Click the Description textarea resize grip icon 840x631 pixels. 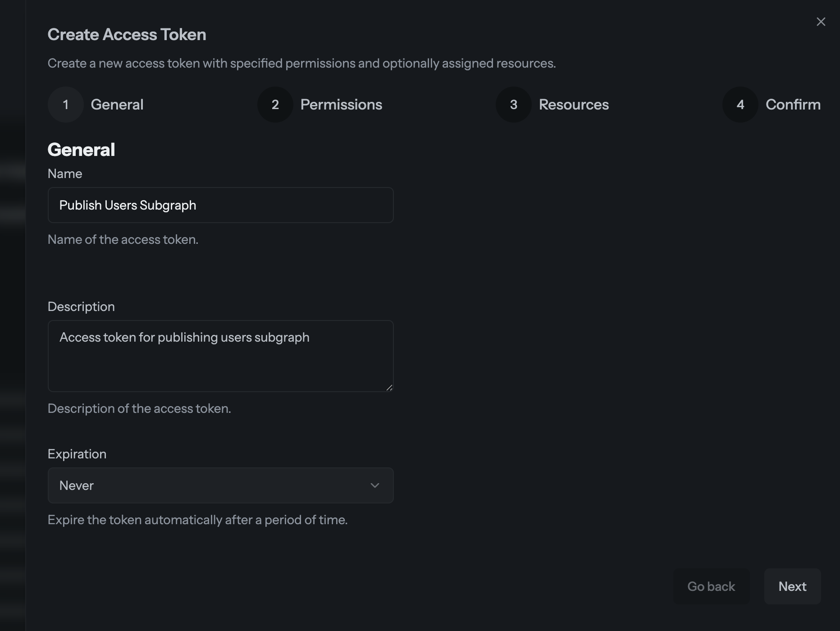(x=389, y=387)
